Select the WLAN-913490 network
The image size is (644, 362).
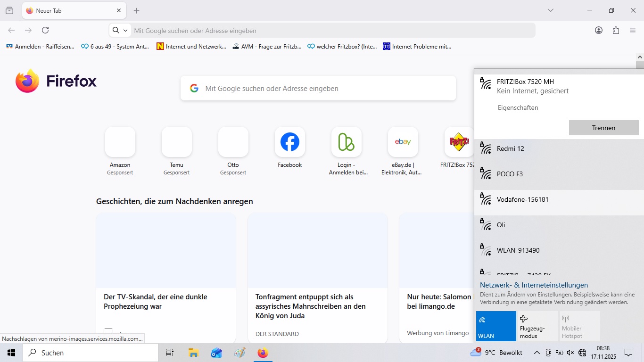click(x=559, y=254)
